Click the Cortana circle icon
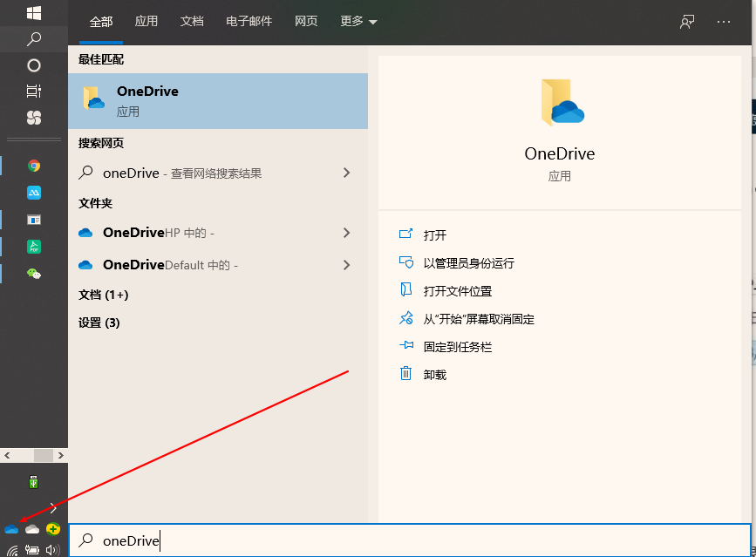Viewport: 756px width, 557px height. pos(33,65)
